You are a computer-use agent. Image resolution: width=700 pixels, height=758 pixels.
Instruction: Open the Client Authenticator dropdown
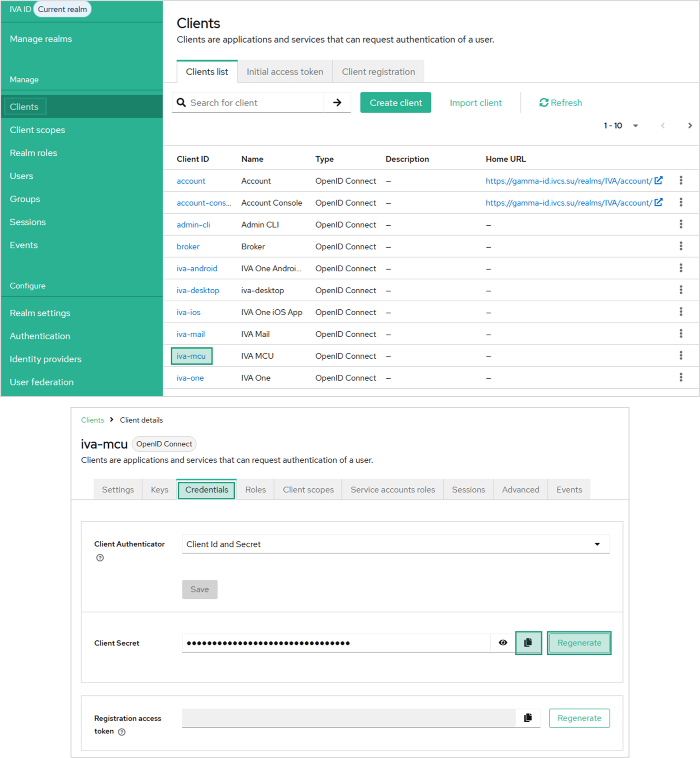395,544
